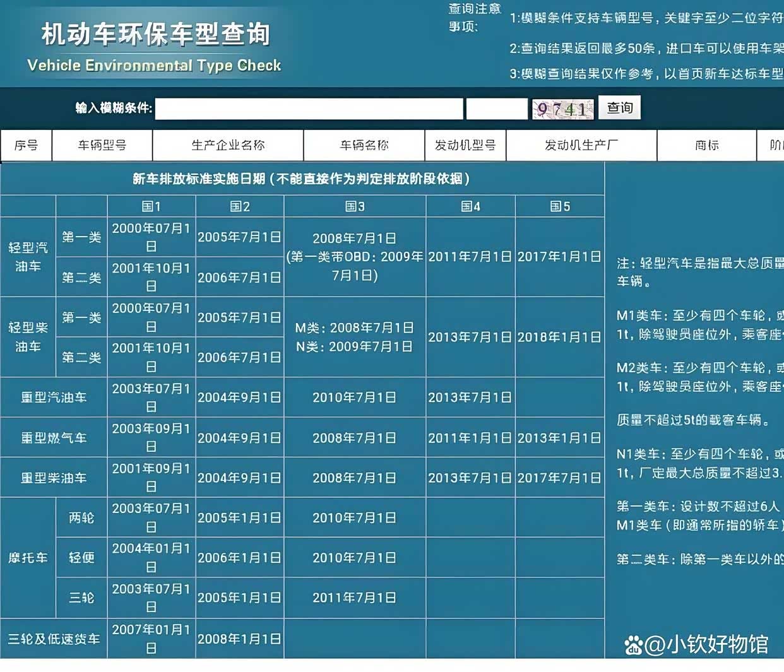784x672 pixels.
Task: Click the 2013年1月1日 date in 重型燃气车 row
Action: (559, 438)
